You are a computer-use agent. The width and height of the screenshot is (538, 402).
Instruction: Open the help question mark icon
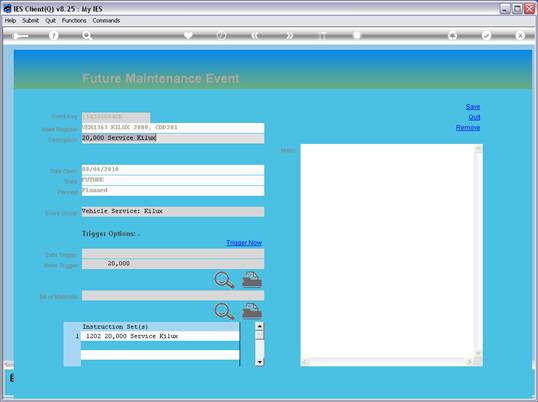coord(54,36)
